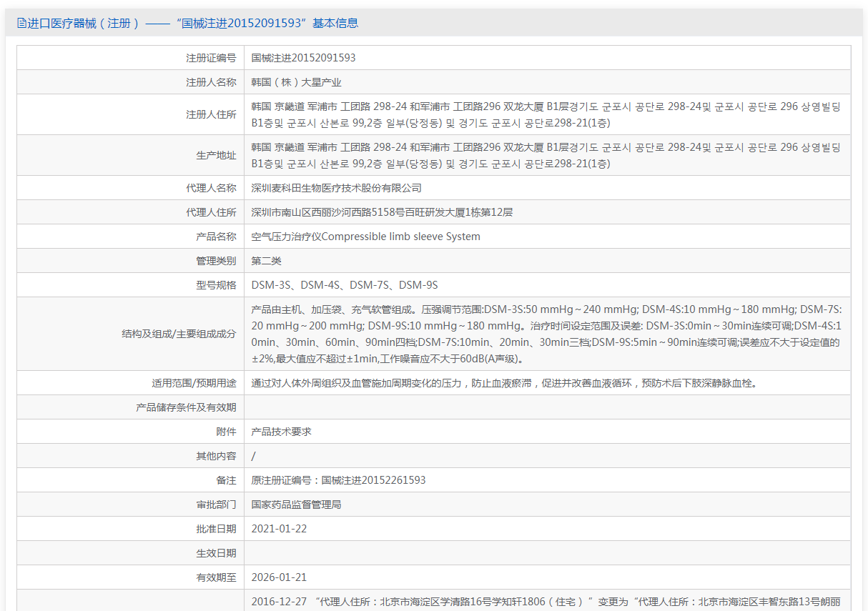Click the 管理类别 label
This screenshot has width=868, height=611.
click(x=216, y=261)
